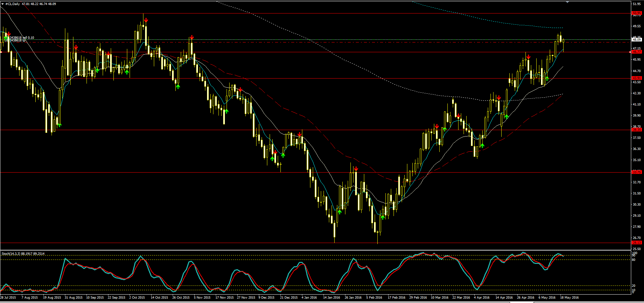Click the red 46.77 price level label
The height and width of the screenshot is (303, 644).
[637, 52]
